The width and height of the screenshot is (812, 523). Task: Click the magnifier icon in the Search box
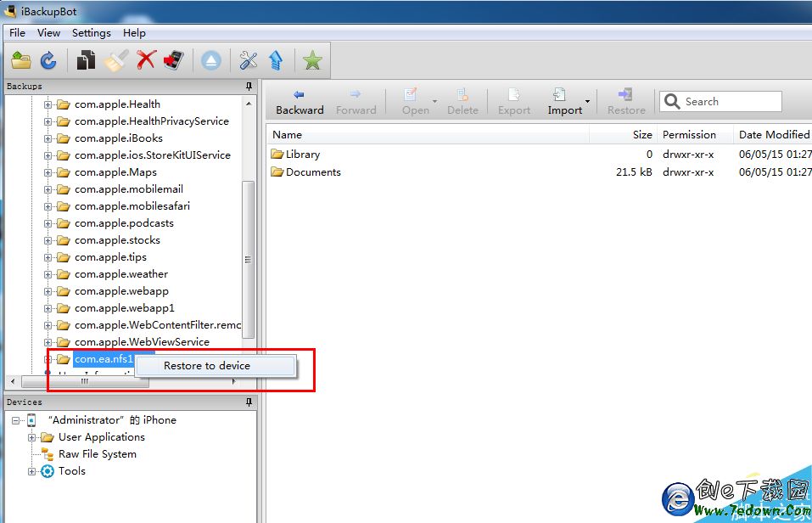click(672, 102)
